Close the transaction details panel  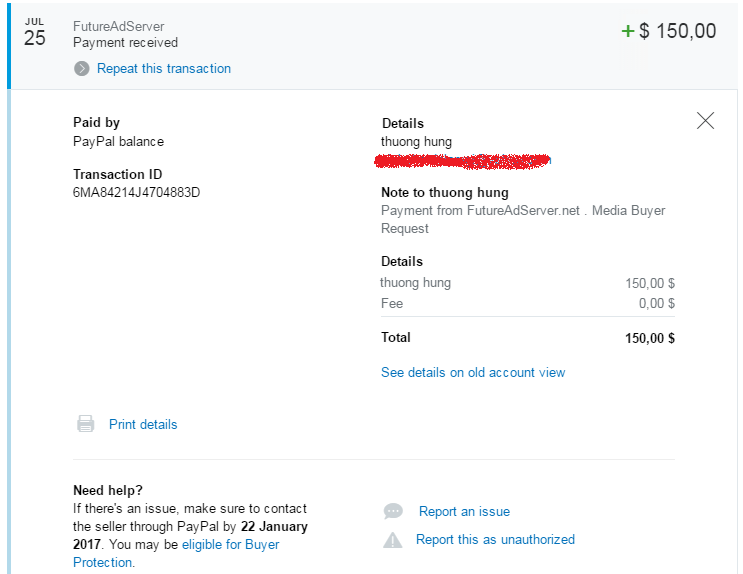coord(705,120)
